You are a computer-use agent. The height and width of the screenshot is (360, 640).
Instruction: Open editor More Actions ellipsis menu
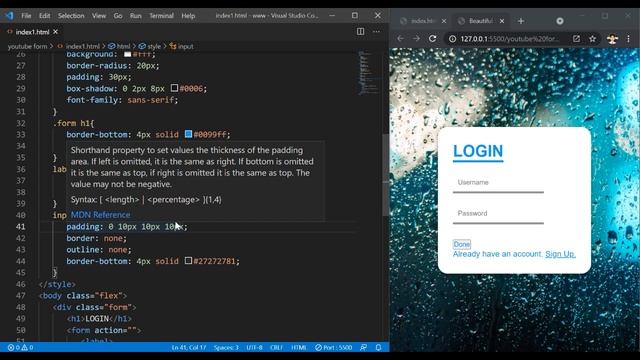pyautogui.click(x=376, y=31)
